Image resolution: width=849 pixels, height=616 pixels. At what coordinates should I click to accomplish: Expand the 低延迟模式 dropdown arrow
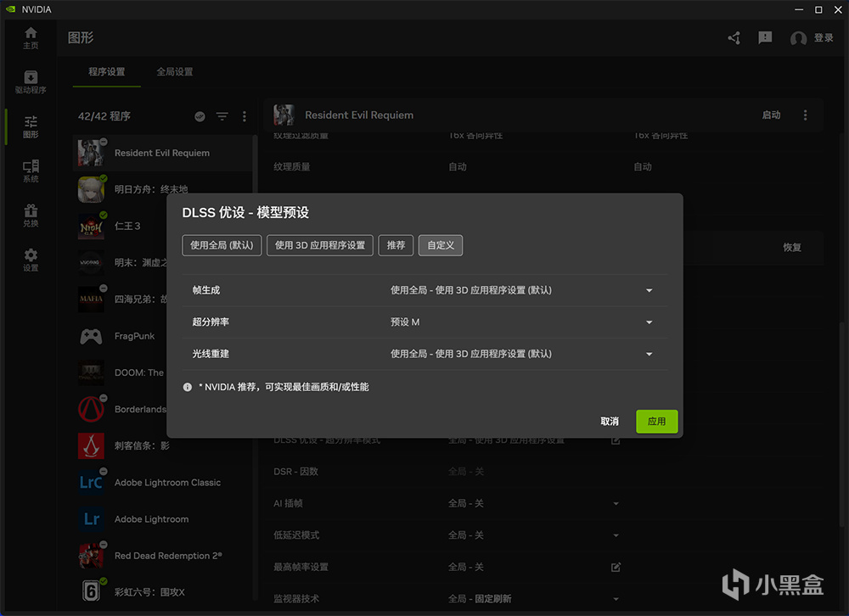(616, 535)
